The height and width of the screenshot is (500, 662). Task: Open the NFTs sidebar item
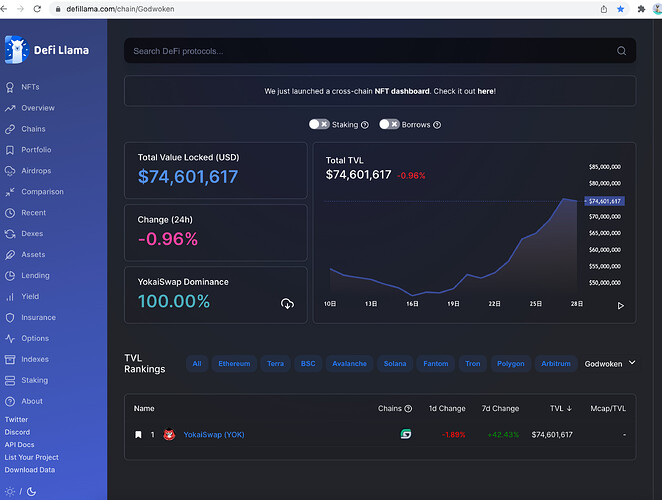pyautogui.click(x=22, y=87)
